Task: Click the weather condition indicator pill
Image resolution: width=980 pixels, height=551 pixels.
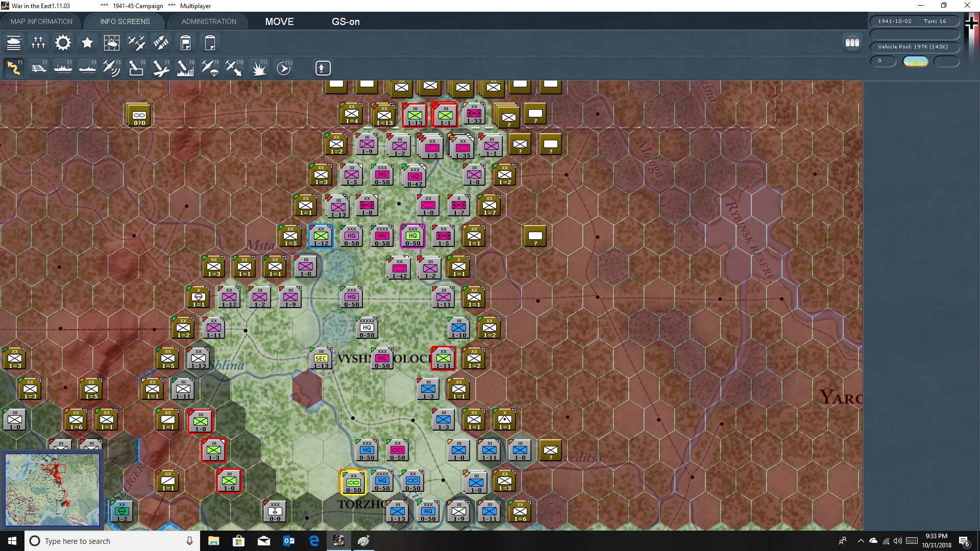Action: pyautogui.click(x=915, y=61)
